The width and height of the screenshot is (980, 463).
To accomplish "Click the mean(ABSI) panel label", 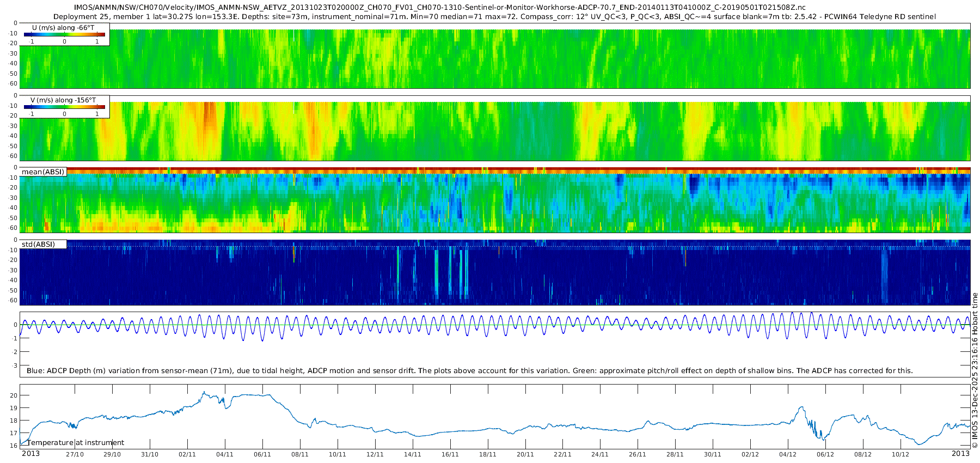I will click(x=43, y=172).
